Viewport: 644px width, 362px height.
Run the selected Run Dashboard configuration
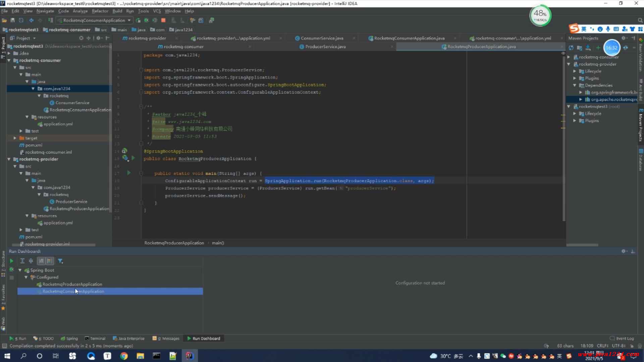pos(11,261)
